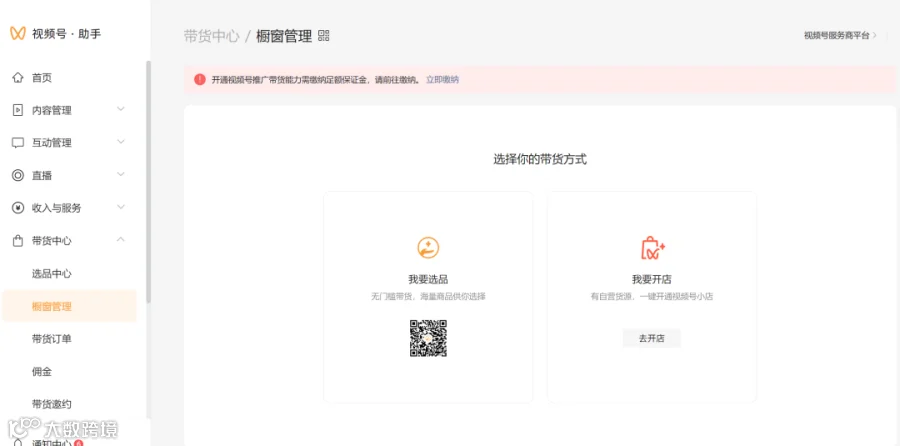Follow the 立即缴纳 link in warning banner
The image size is (900, 446).
click(x=442, y=80)
